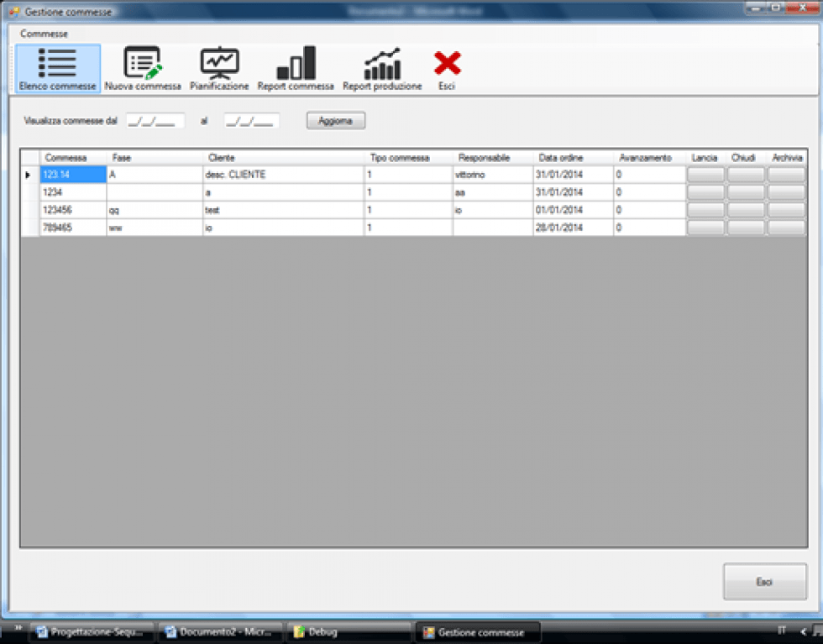Click the start date 'dal' field
The width and height of the screenshot is (823, 644).
(155, 121)
